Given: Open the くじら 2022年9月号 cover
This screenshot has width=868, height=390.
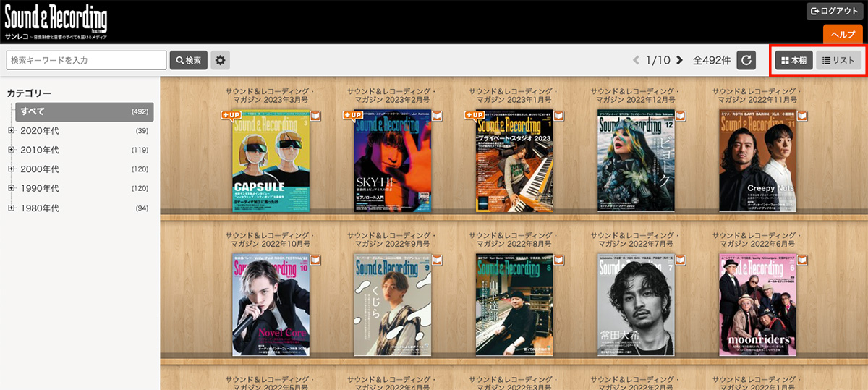Looking at the screenshot, I should pos(393,306).
